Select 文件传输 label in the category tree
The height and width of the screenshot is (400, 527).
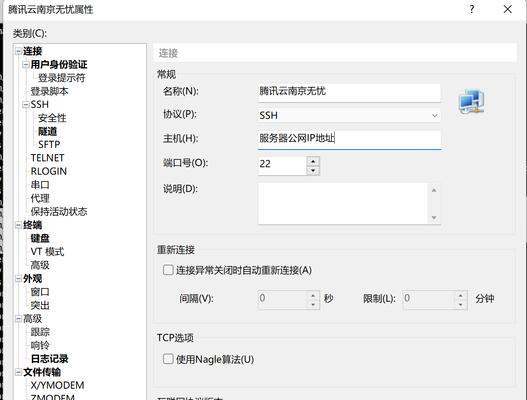tap(42, 372)
